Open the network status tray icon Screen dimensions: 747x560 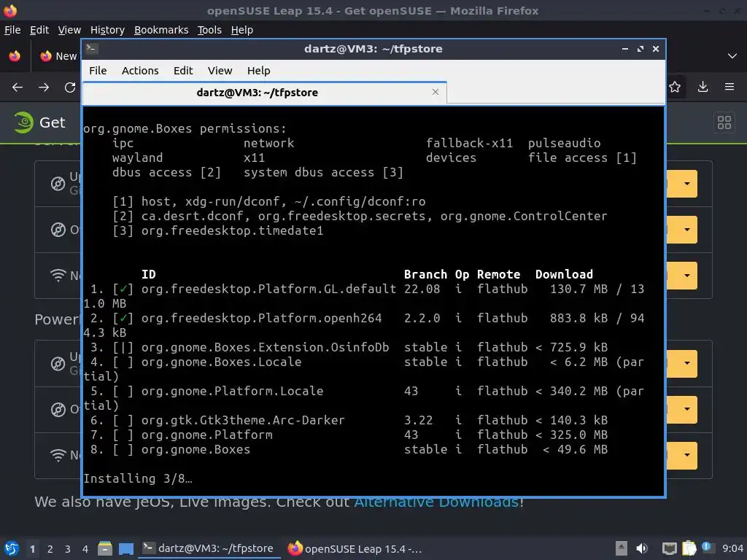point(670,548)
